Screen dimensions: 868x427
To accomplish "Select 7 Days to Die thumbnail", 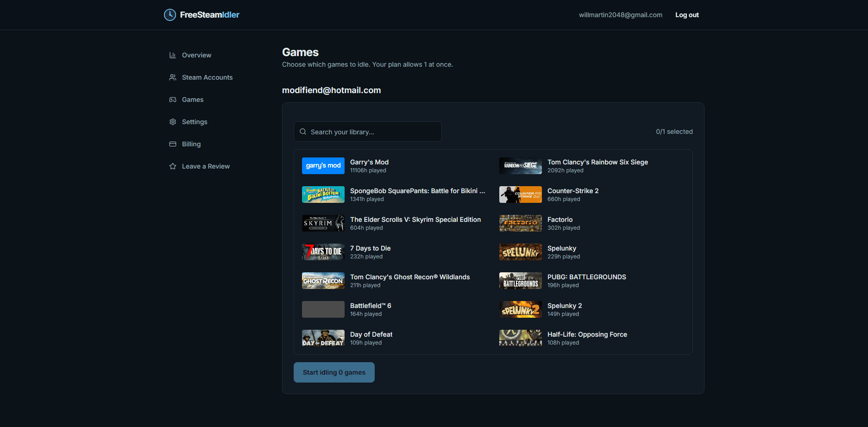I will [x=323, y=252].
